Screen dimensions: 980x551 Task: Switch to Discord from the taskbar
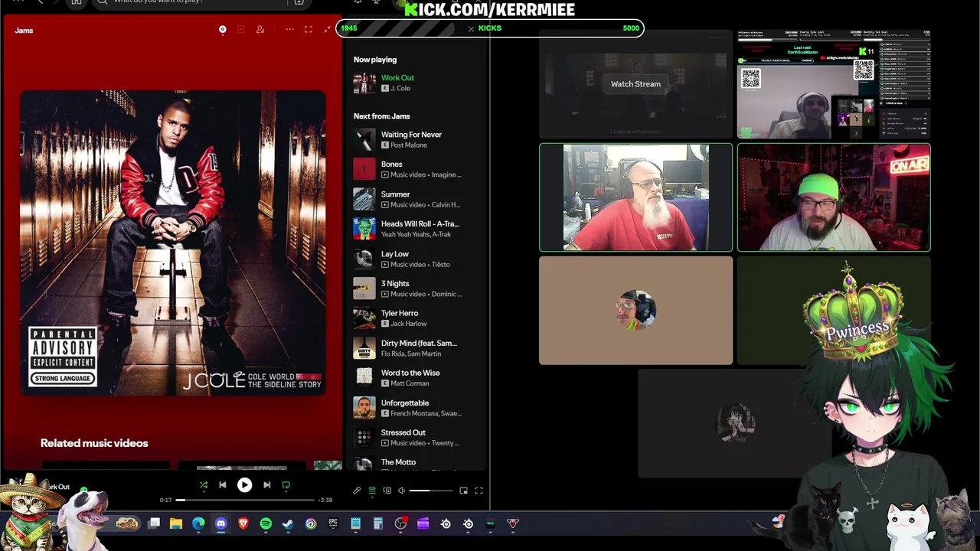(221, 523)
